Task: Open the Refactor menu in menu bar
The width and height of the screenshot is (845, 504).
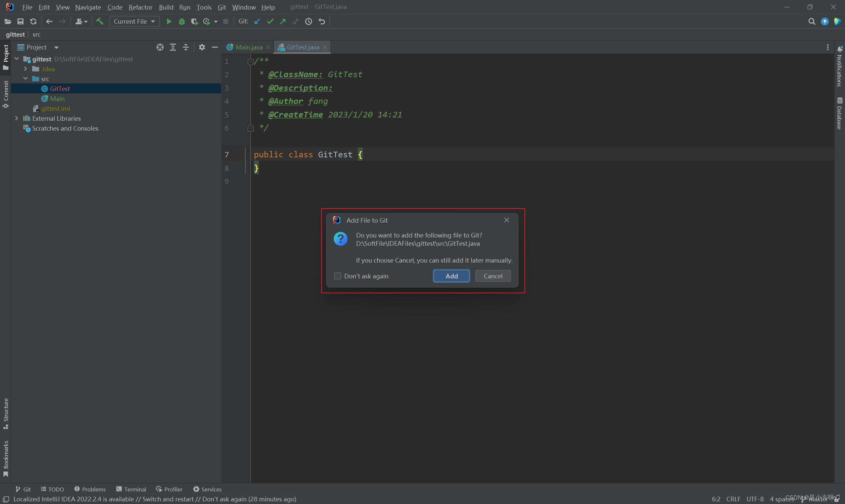Action: point(140,7)
